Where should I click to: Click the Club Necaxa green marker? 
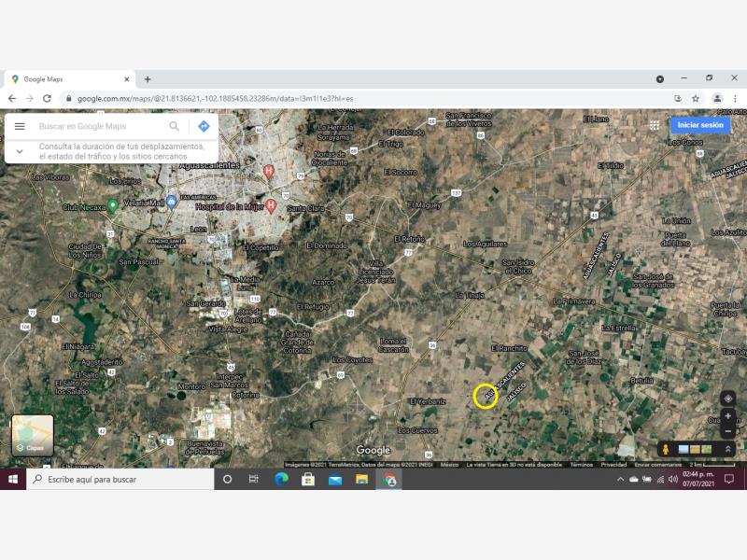(x=113, y=205)
